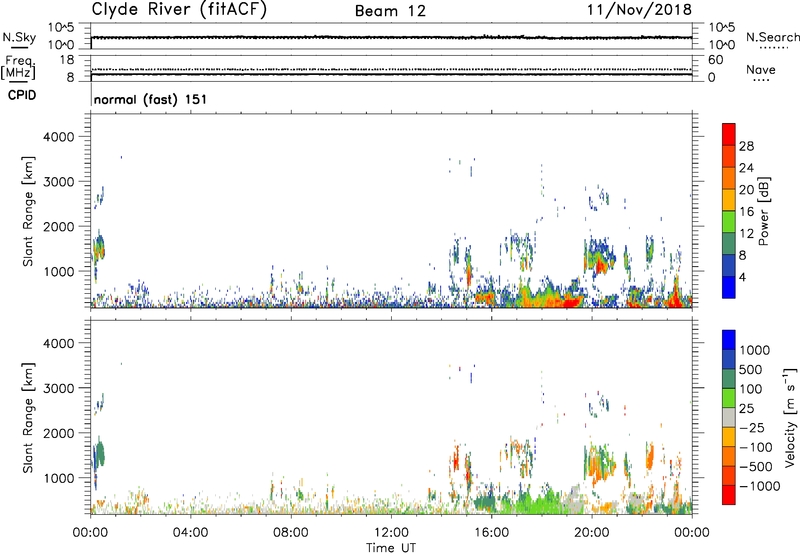Viewport: 800px width, 554px height.
Task: Click the "100" label on the velocity color bar
Action: coord(751,389)
